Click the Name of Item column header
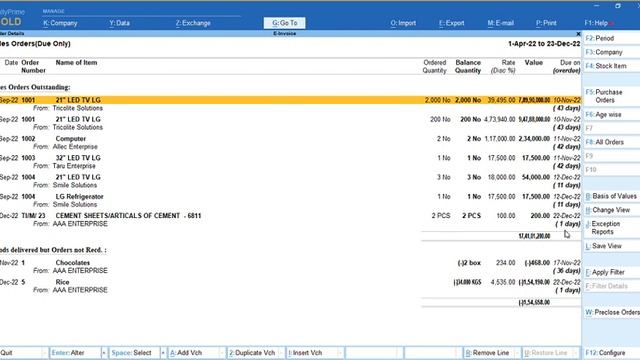The height and width of the screenshot is (360, 640). click(x=76, y=63)
